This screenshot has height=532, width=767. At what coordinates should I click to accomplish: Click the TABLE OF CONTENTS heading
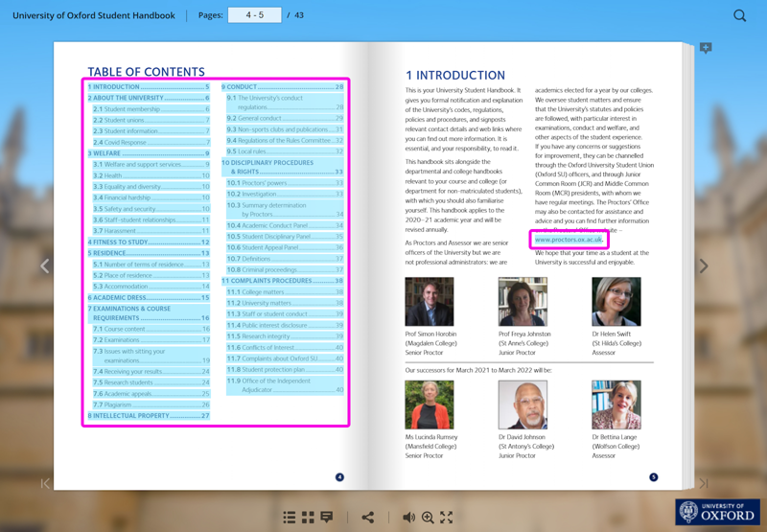click(x=147, y=71)
